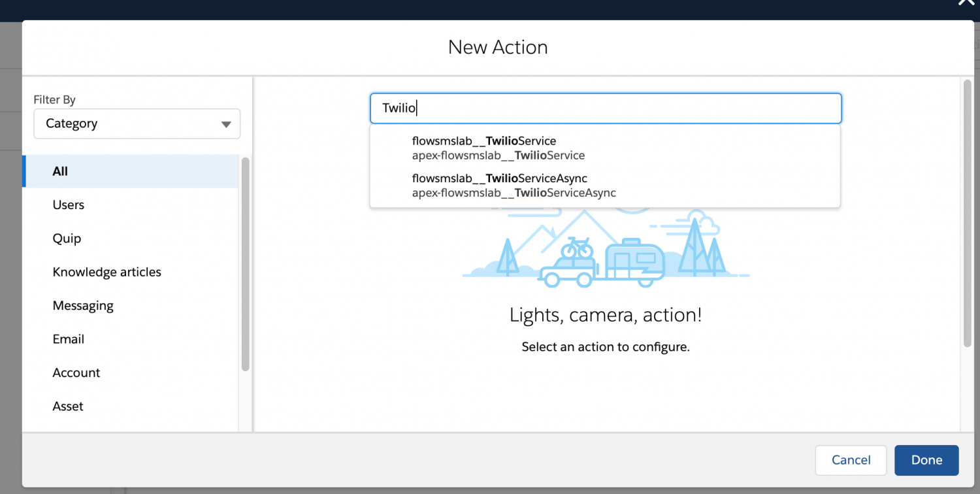Click the Done button

[926, 460]
